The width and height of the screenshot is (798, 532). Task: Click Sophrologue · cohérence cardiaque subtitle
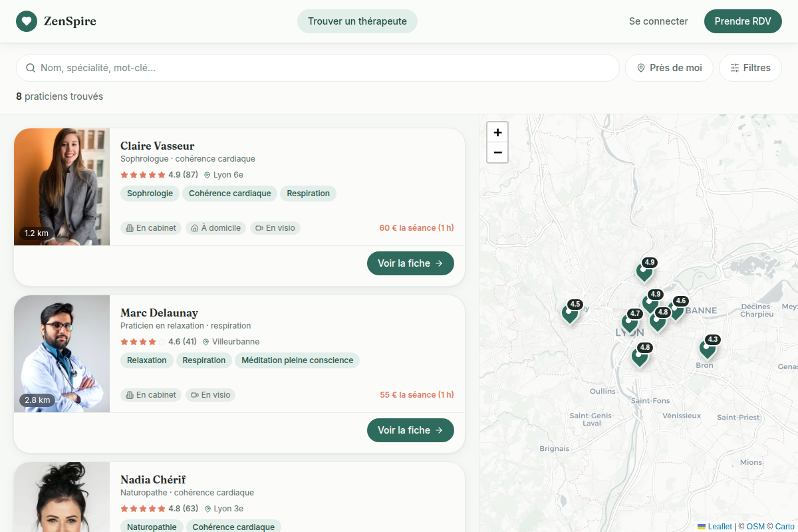pos(188,159)
